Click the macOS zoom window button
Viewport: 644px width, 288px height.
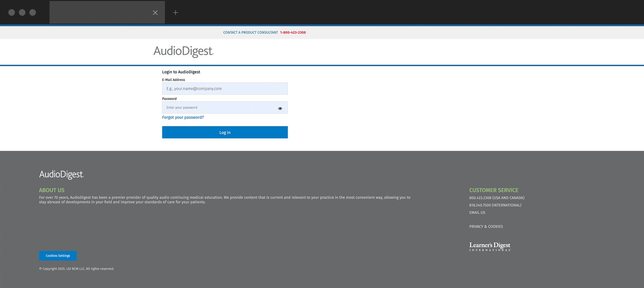pyautogui.click(x=33, y=12)
